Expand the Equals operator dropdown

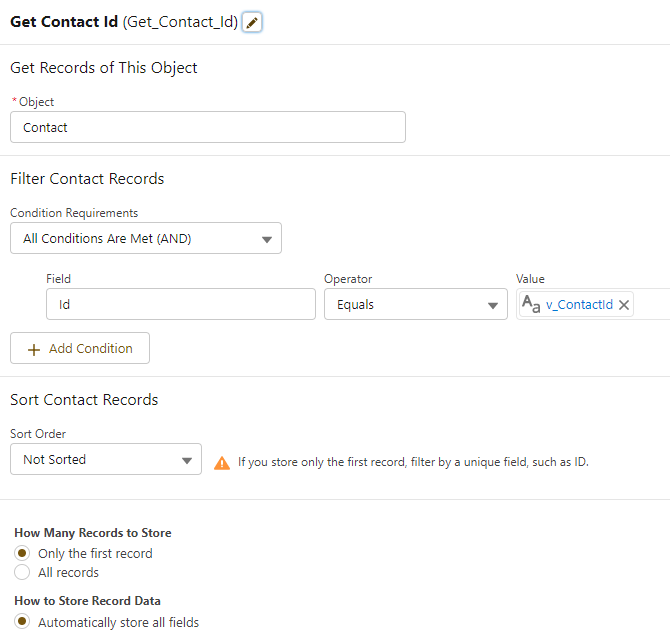[x=415, y=305]
